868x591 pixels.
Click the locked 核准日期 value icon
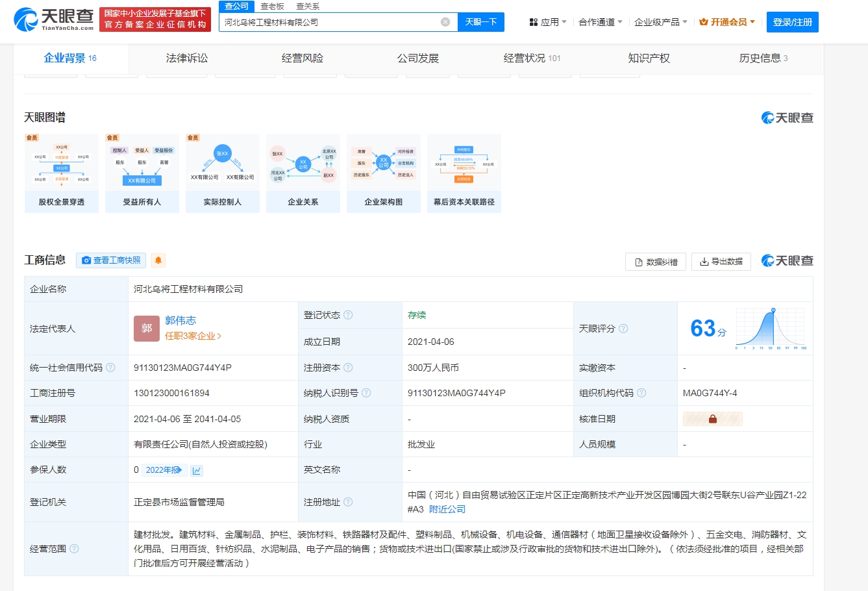(x=712, y=419)
